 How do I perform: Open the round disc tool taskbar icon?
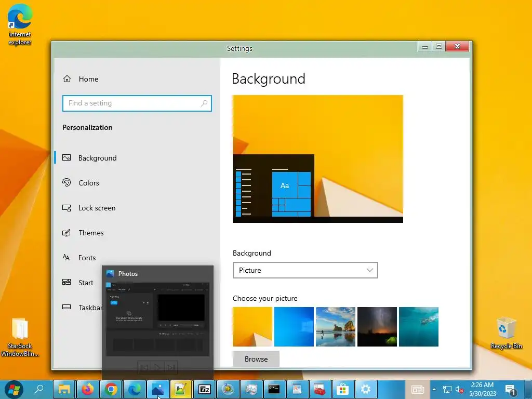pos(228,389)
